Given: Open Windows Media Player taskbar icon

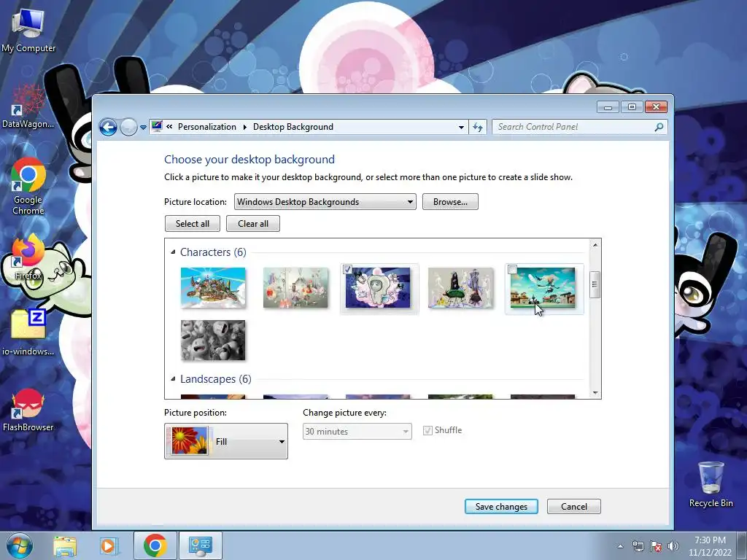Looking at the screenshot, I should tap(108, 545).
